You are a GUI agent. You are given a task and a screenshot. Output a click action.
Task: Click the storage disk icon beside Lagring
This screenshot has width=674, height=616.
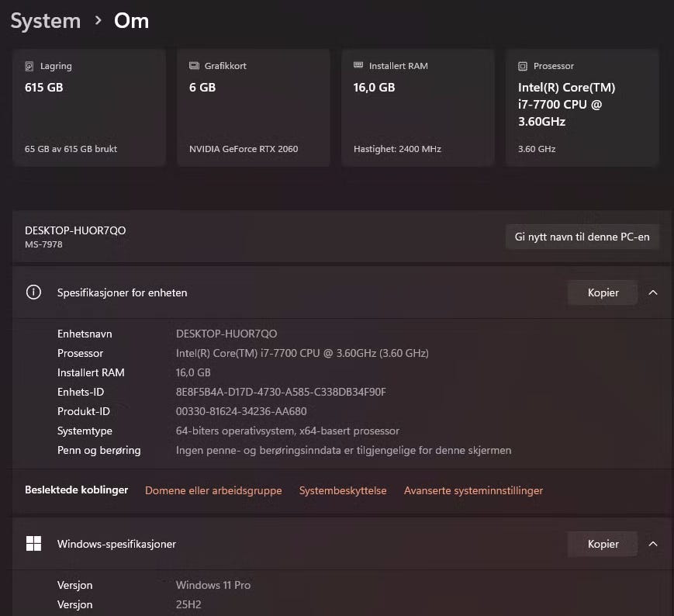pyautogui.click(x=29, y=66)
